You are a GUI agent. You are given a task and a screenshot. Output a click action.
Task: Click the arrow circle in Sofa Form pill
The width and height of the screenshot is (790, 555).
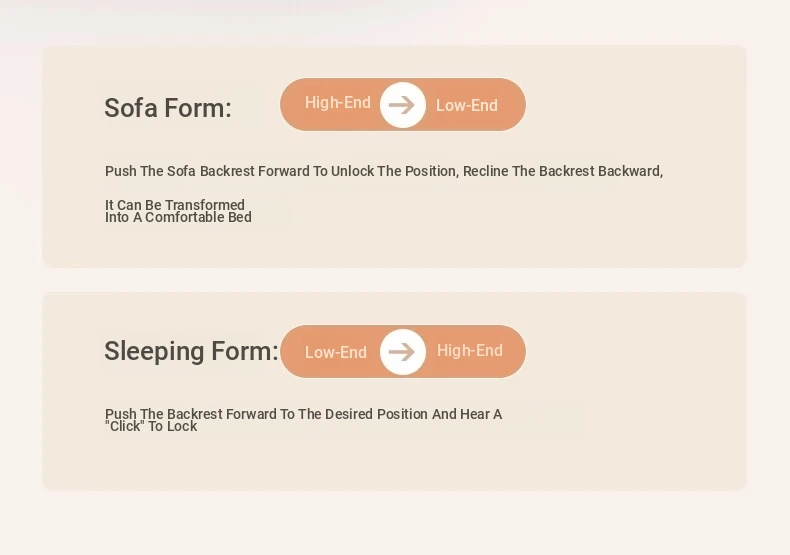tap(403, 105)
